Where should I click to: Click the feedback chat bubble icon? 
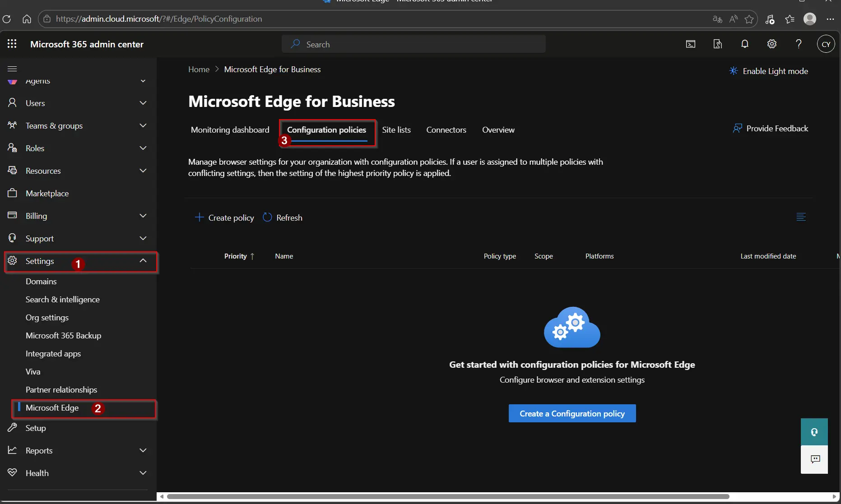pos(815,459)
